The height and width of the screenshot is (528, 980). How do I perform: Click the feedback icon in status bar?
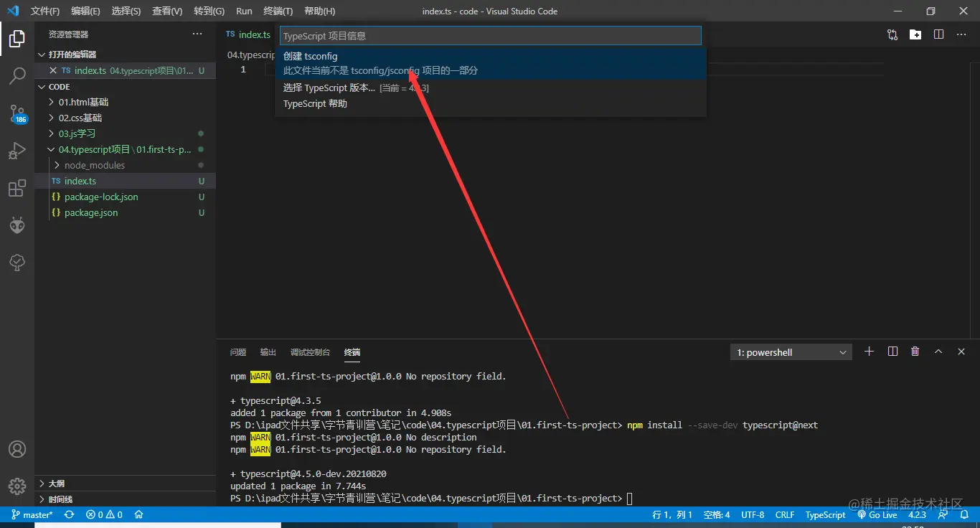(x=943, y=514)
